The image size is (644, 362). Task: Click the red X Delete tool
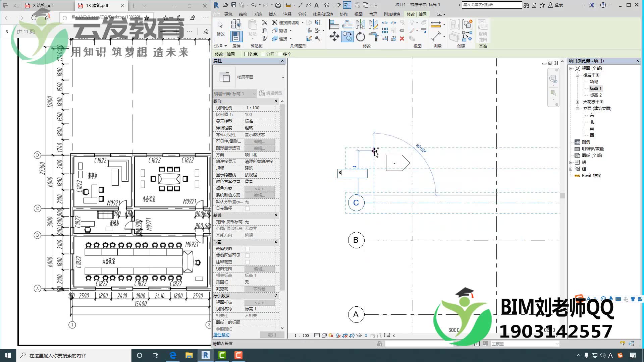point(402,39)
